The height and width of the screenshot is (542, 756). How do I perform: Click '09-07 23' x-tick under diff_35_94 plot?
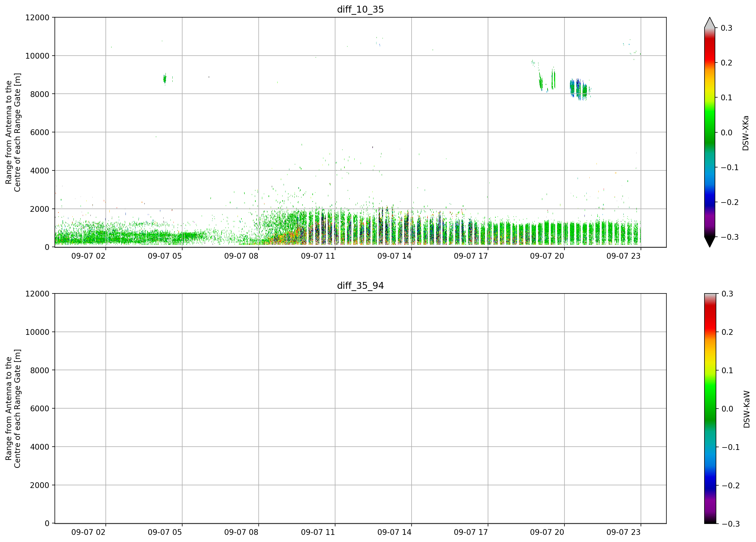click(x=623, y=532)
